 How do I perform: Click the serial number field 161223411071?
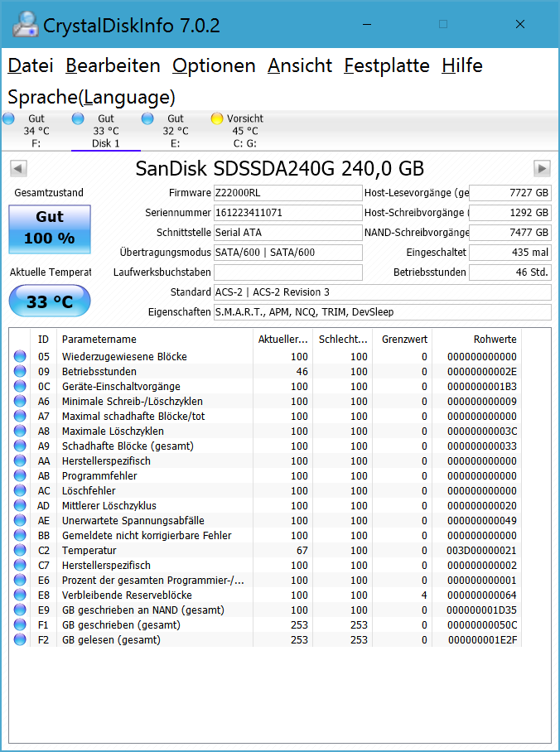tap(288, 213)
